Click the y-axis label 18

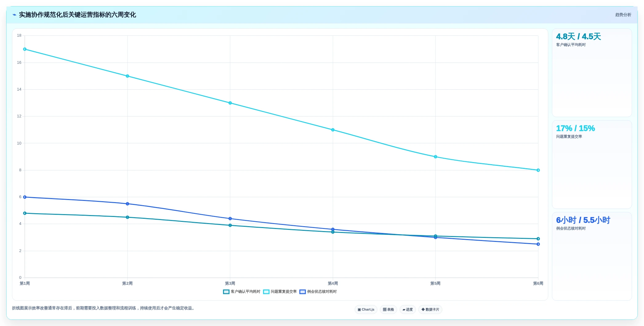[x=19, y=35]
